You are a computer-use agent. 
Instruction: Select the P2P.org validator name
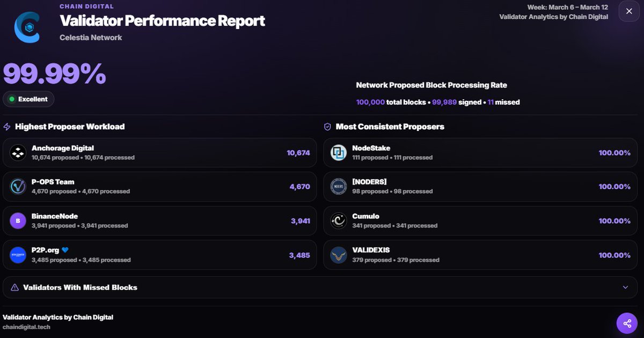pyautogui.click(x=45, y=250)
